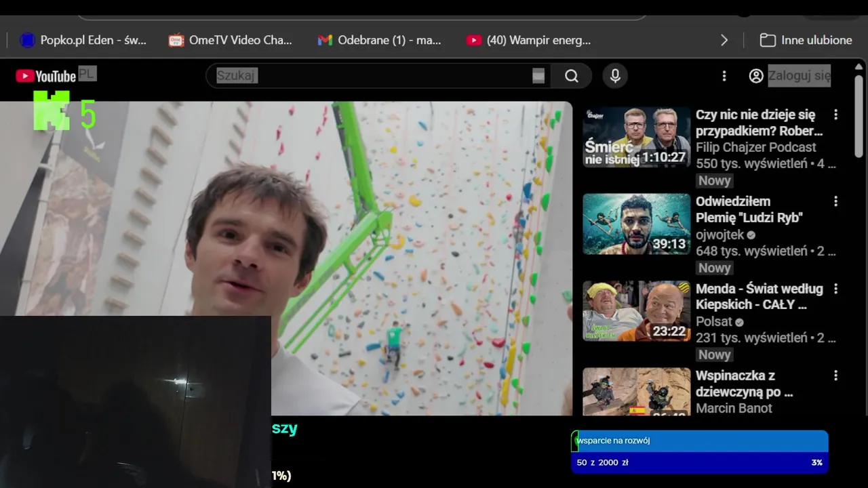Click the Nowy badge under Filip Chajzer Podcast

715,180
